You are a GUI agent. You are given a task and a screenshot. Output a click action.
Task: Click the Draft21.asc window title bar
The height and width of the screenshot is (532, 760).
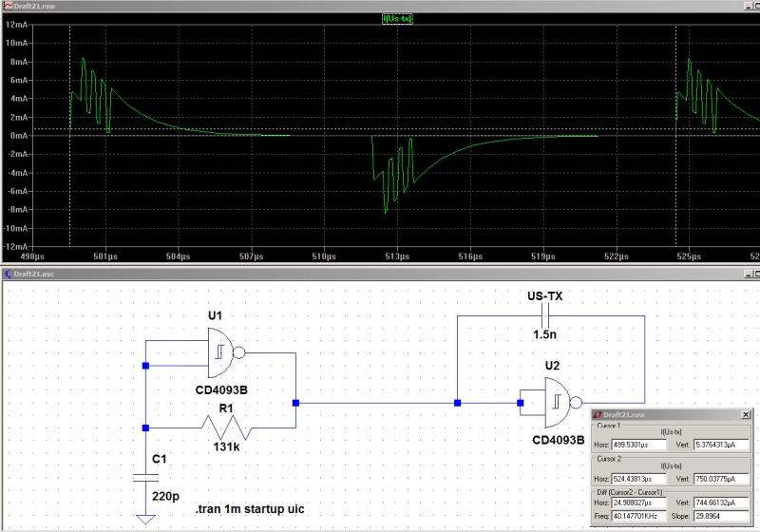380,274
